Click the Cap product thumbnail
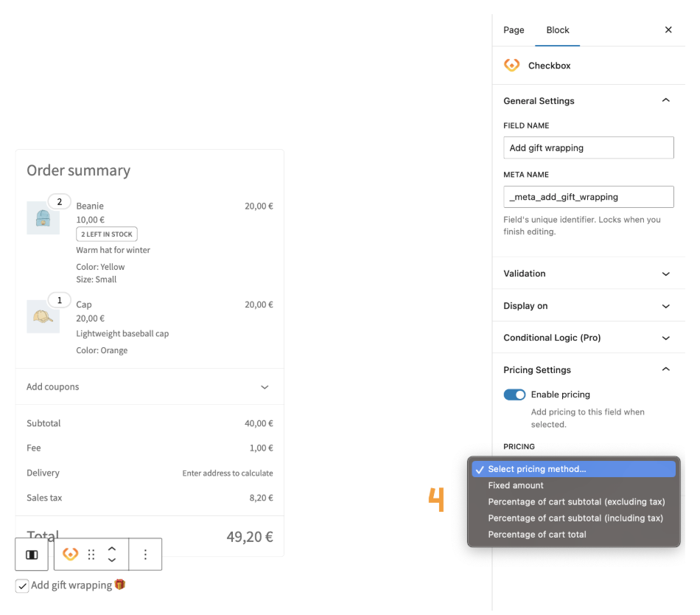This screenshot has width=700, height=615. pos(43,316)
